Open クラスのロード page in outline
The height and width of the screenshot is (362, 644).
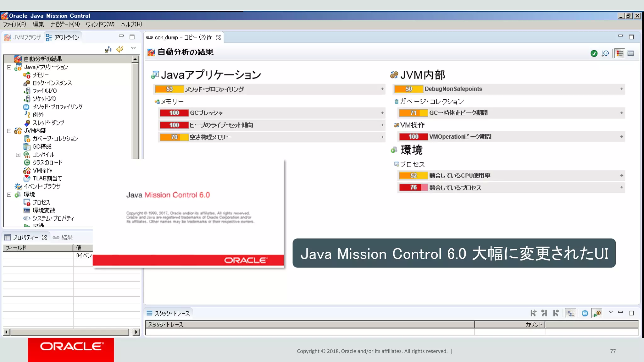pyautogui.click(x=47, y=162)
